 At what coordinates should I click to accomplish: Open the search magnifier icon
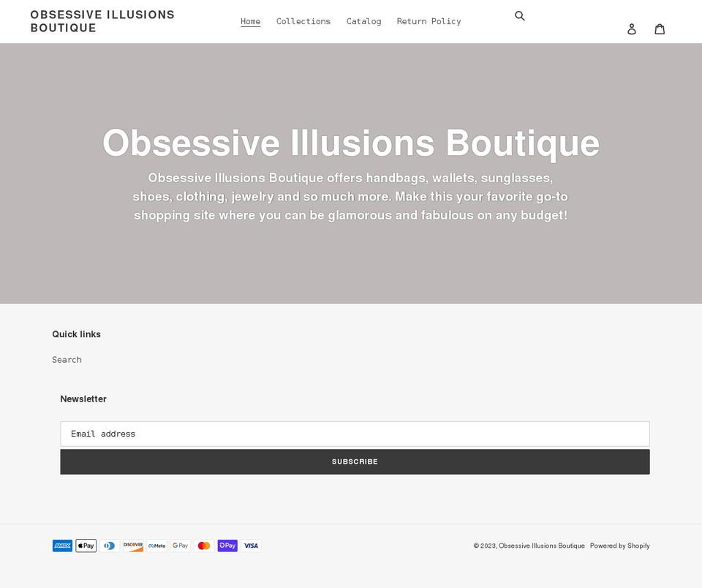click(520, 15)
